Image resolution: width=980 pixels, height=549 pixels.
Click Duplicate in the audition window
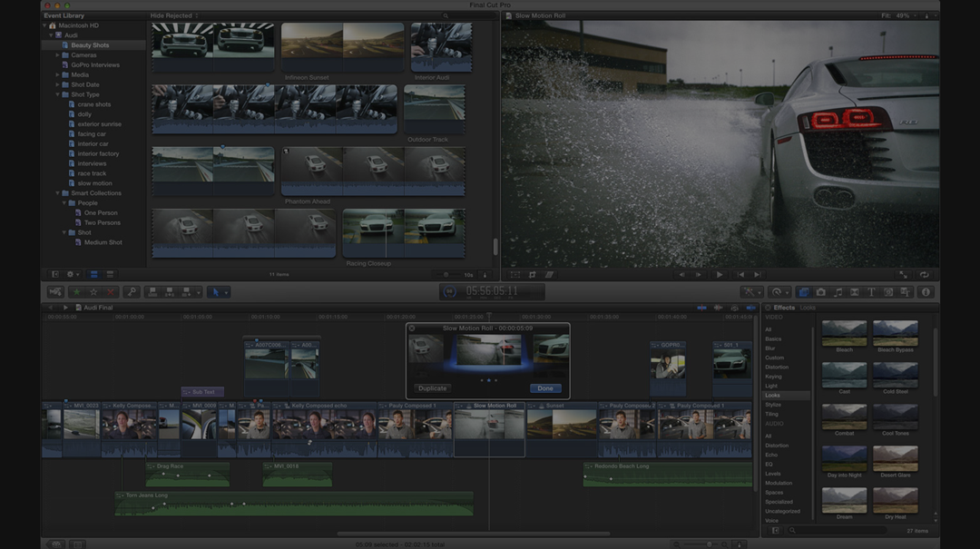coord(433,388)
